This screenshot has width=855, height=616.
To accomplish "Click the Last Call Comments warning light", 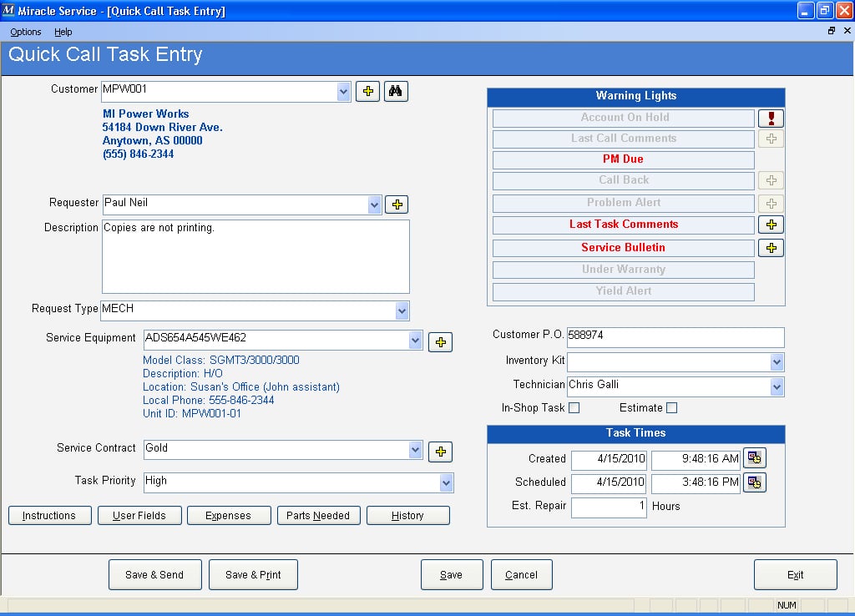I will pyautogui.click(x=623, y=139).
